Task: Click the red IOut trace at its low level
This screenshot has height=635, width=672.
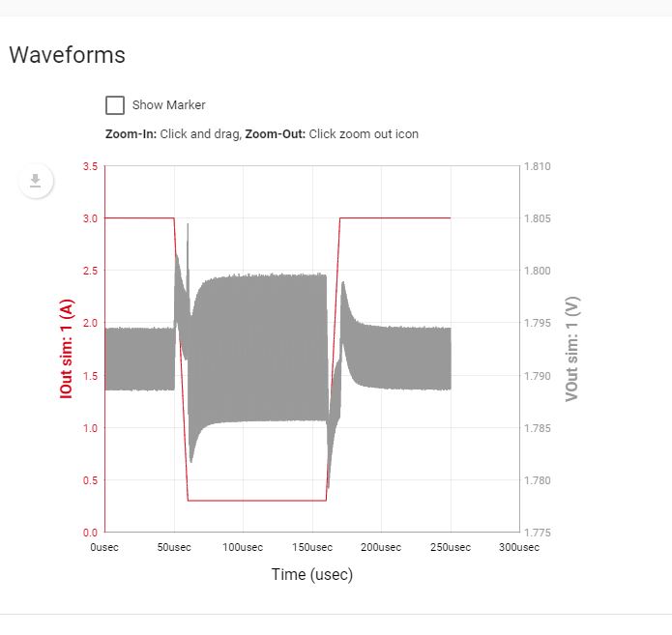Action: point(256,501)
